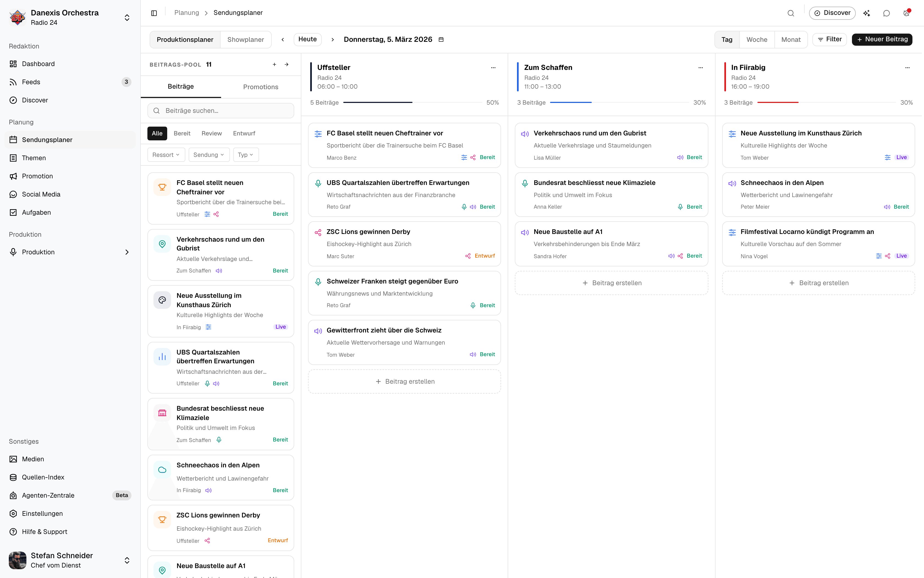Viewport: 924px width, 578px height.
Task: Open the chat bubble icon
Action: (x=887, y=13)
